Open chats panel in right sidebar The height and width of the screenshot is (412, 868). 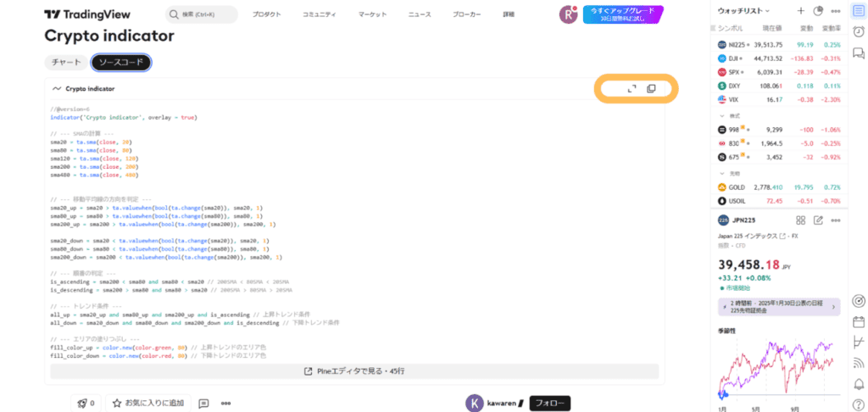pyautogui.click(x=859, y=53)
